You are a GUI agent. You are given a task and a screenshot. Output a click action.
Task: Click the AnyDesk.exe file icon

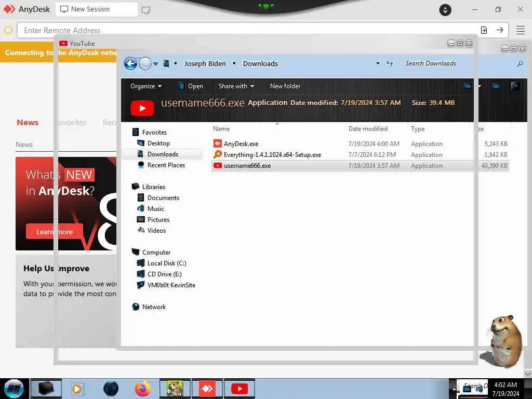218,143
